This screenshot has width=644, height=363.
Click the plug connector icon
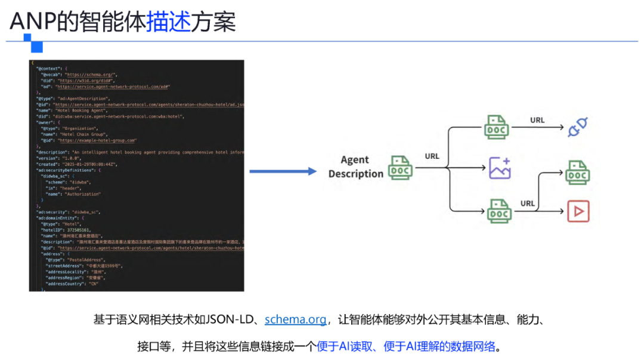pos(578,127)
